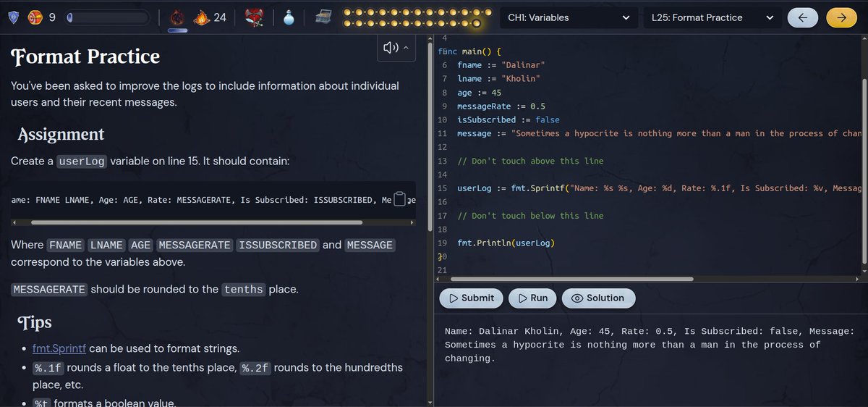
Task: Click the 'lname := "Kholin"' code line
Action: pos(498,78)
